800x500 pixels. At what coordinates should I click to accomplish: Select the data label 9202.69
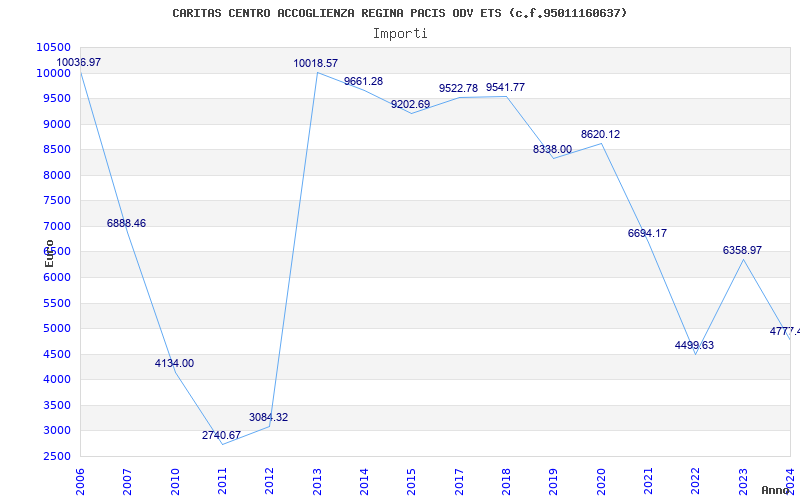(411, 105)
